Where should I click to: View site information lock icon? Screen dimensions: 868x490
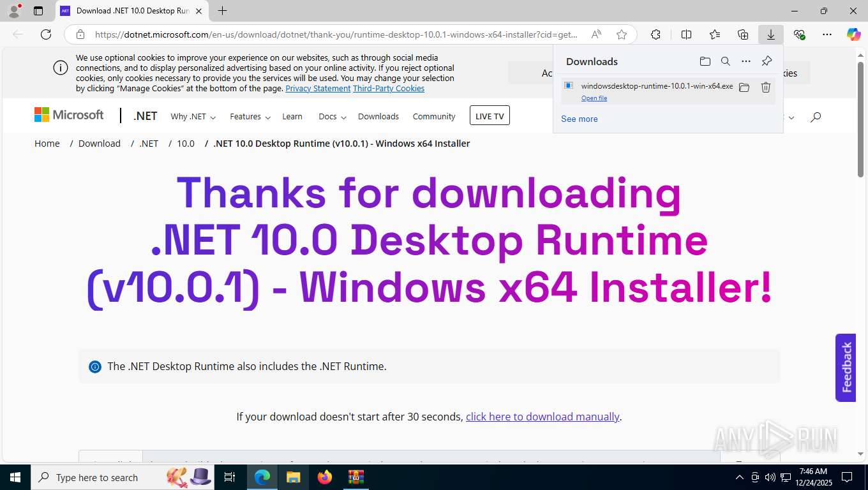pyautogui.click(x=80, y=34)
